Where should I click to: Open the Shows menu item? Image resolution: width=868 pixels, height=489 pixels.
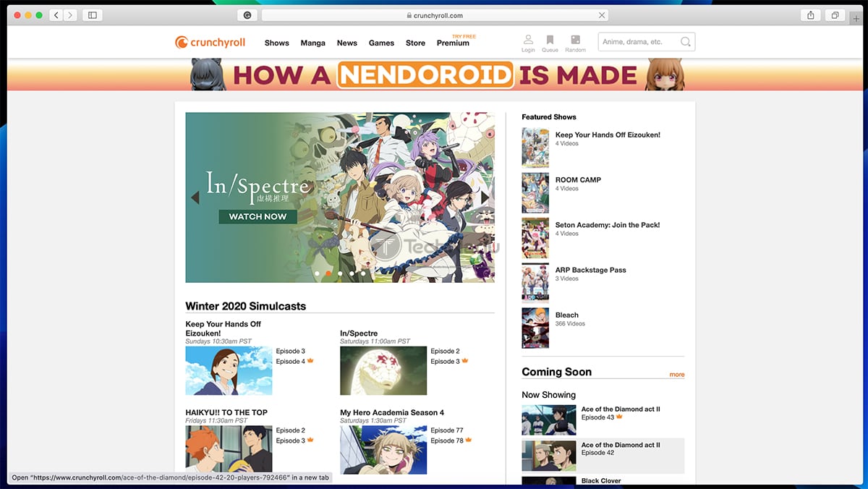tap(276, 43)
